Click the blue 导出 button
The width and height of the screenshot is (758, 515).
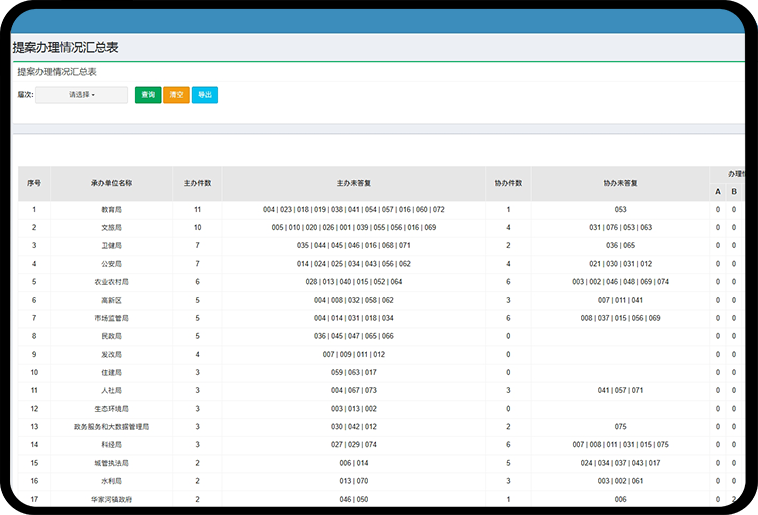(205, 95)
